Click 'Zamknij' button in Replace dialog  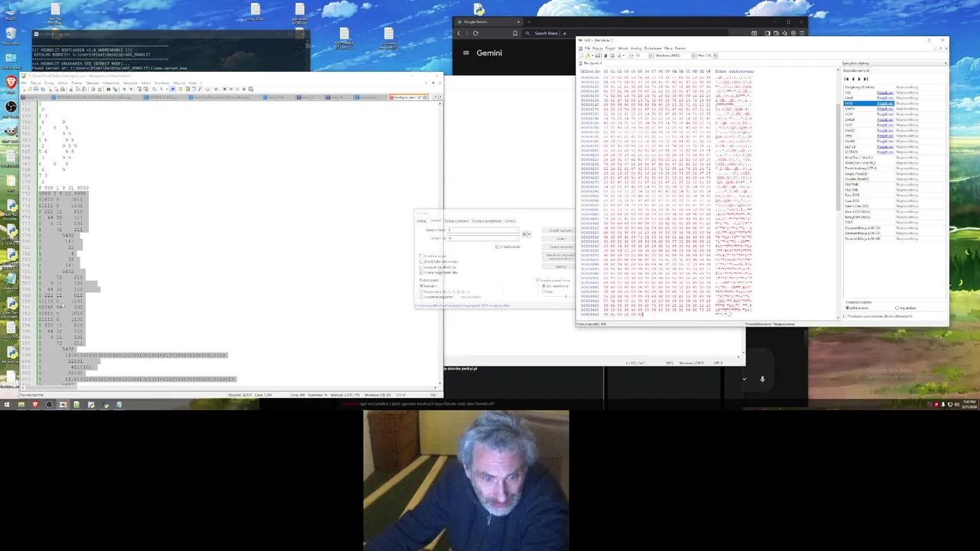559,266
